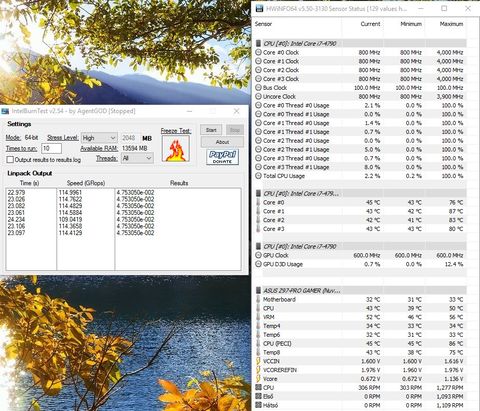Click the Core #1 maximum temperature 87 °C

click(456, 211)
